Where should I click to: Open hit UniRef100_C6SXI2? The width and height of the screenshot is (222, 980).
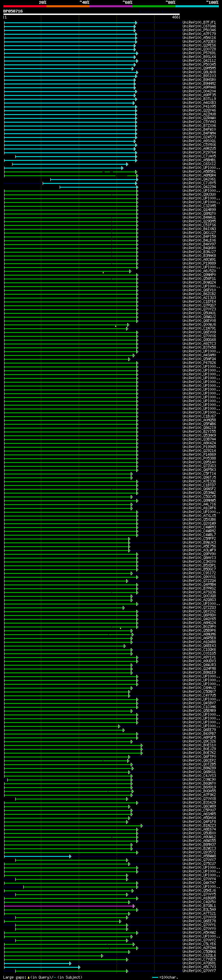click(x=199, y=164)
